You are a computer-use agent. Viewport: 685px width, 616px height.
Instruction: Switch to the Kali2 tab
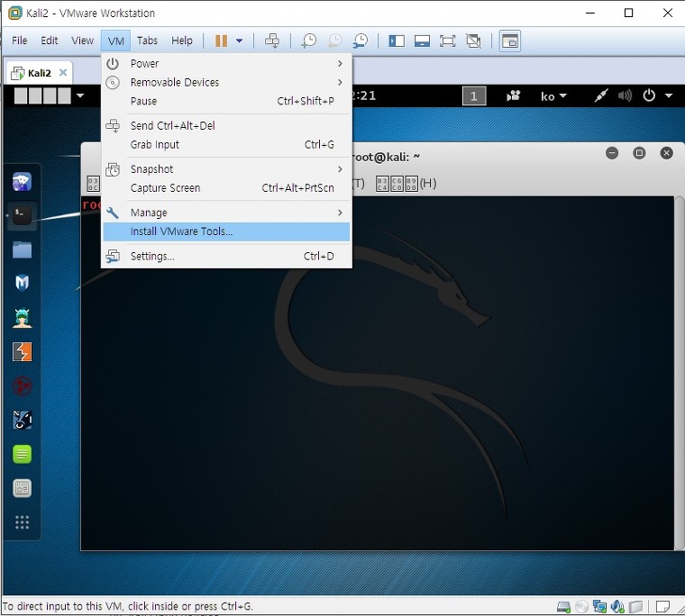click(39, 73)
